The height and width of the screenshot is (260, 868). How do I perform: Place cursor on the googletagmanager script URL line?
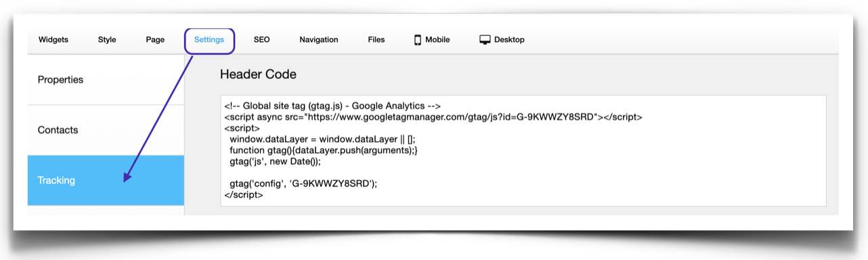tap(433, 117)
